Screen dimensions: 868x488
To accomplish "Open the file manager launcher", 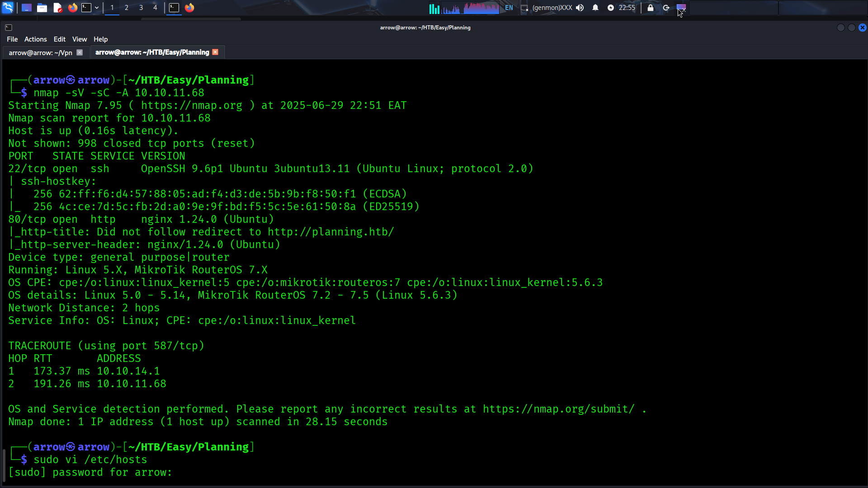I will point(42,8).
